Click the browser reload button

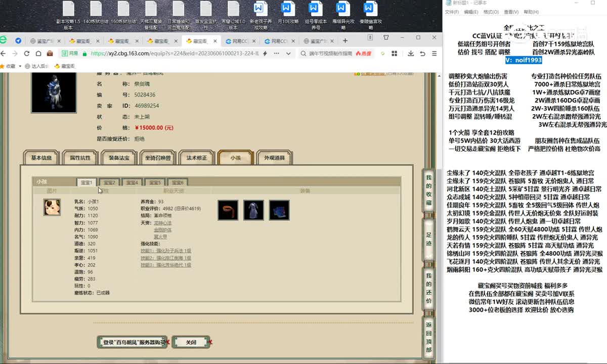[x=26, y=53]
